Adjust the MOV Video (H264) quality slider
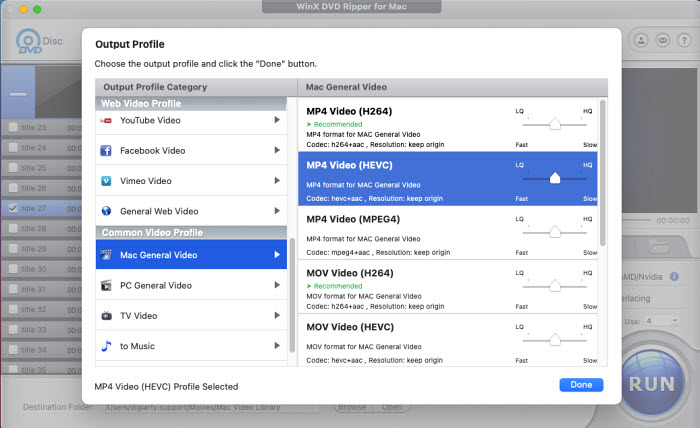 click(554, 286)
